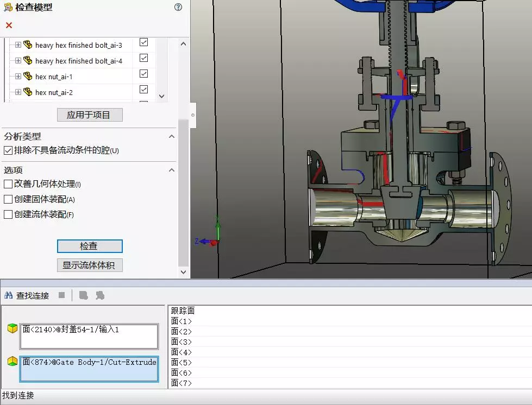Toggle 排除不具备流动条件的腔 checkbox
Screen dimensions: 532x405
tap(8, 150)
